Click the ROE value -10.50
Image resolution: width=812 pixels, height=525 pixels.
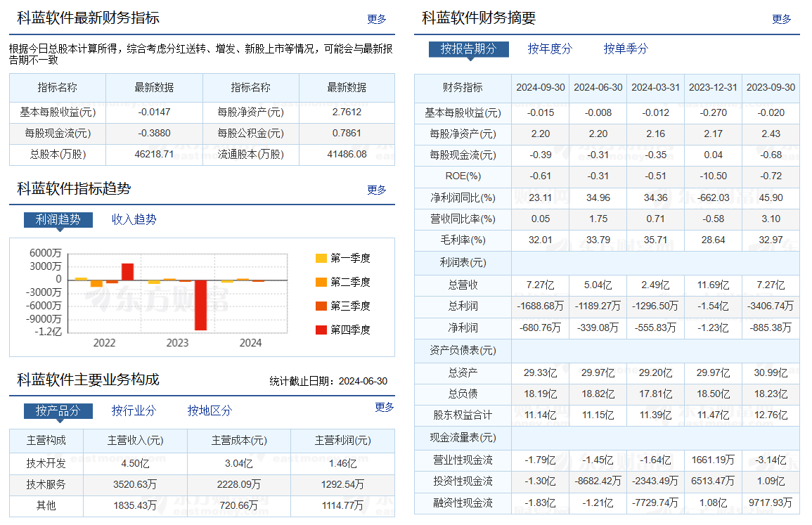pos(713,176)
